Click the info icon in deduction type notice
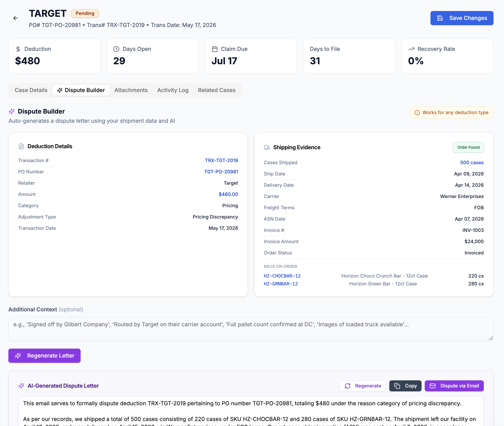 click(417, 113)
